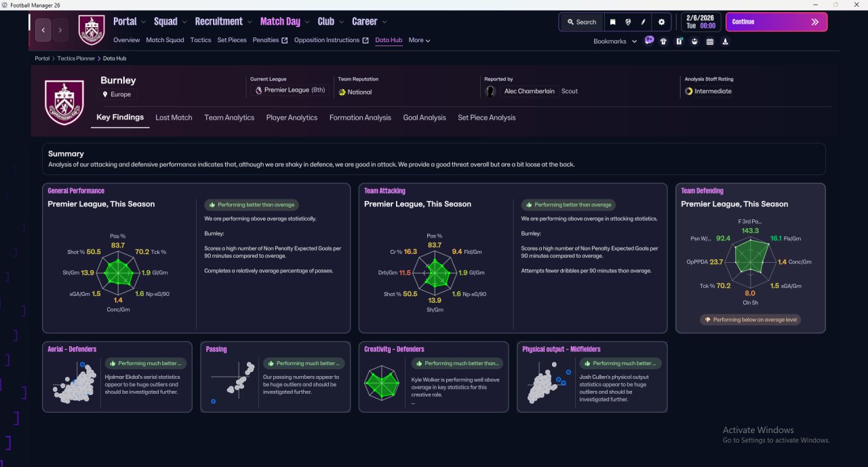Click the National reputation icon
868x467 pixels.
click(x=342, y=92)
